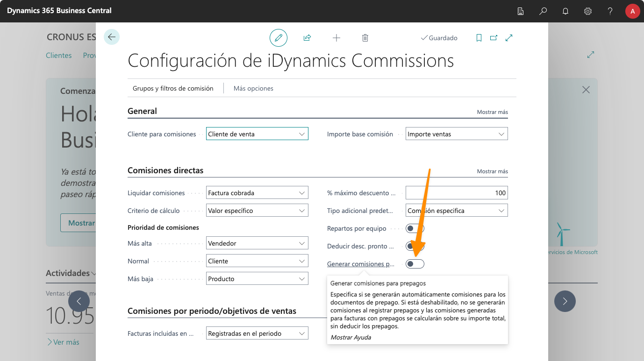Open Dynamics 365 Business Central home title
Viewport: 644px width, 361px height.
click(x=59, y=11)
